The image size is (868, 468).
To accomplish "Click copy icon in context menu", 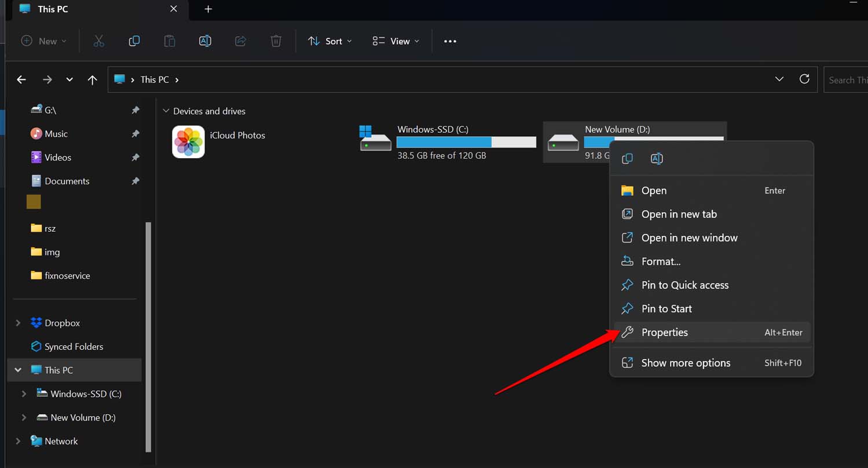I will (x=627, y=159).
